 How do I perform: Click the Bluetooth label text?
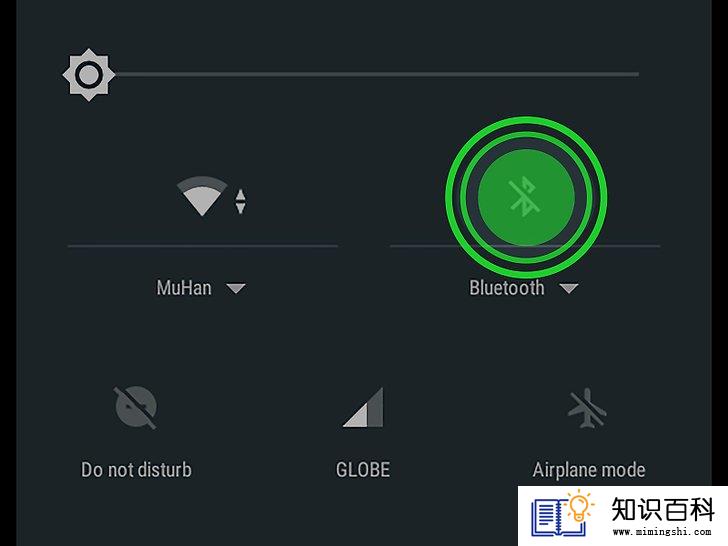click(x=507, y=288)
